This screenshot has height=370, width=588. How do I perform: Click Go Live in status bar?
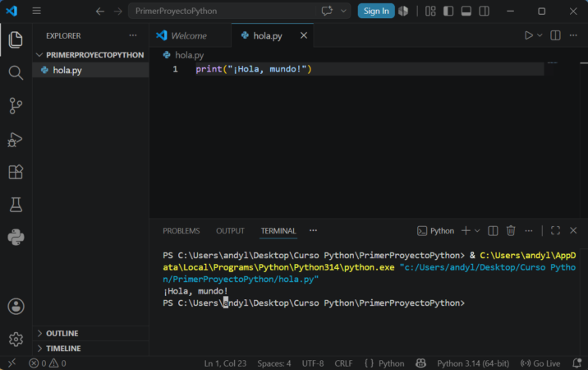pyautogui.click(x=540, y=363)
